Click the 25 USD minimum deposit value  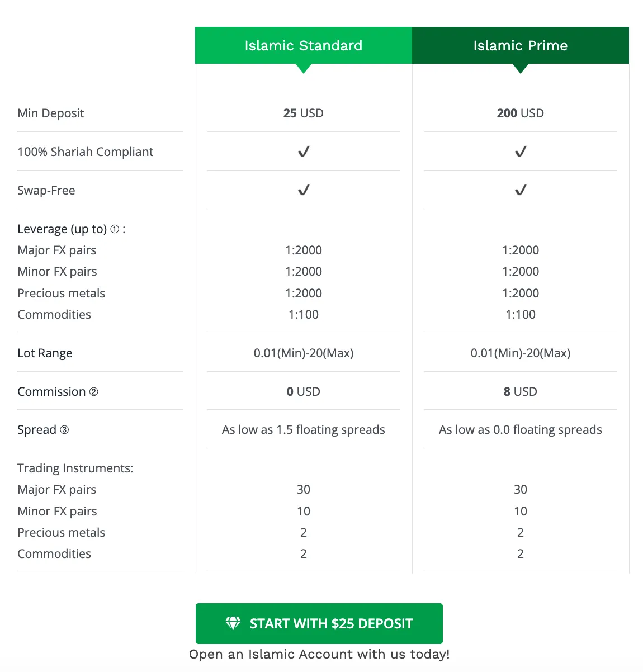[x=304, y=113]
